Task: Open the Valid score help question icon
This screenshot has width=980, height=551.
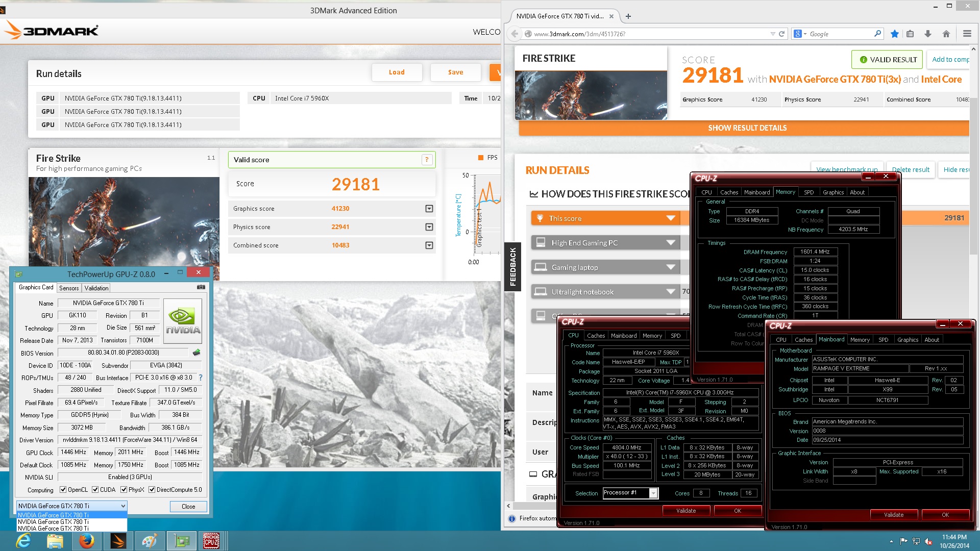Action: click(x=427, y=160)
